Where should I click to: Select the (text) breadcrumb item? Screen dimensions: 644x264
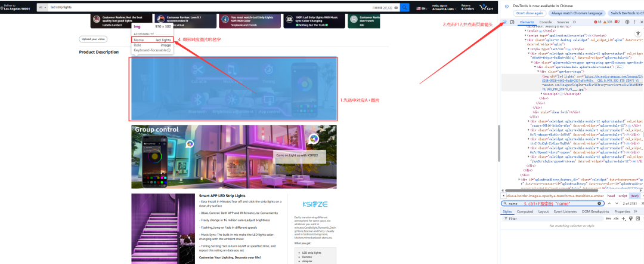click(x=634, y=196)
